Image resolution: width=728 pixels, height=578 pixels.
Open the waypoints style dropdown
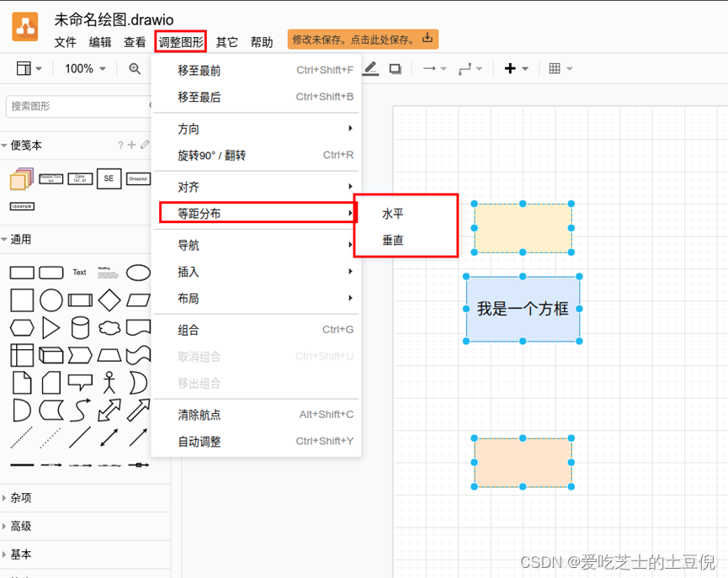pyautogui.click(x=470, y=69)
